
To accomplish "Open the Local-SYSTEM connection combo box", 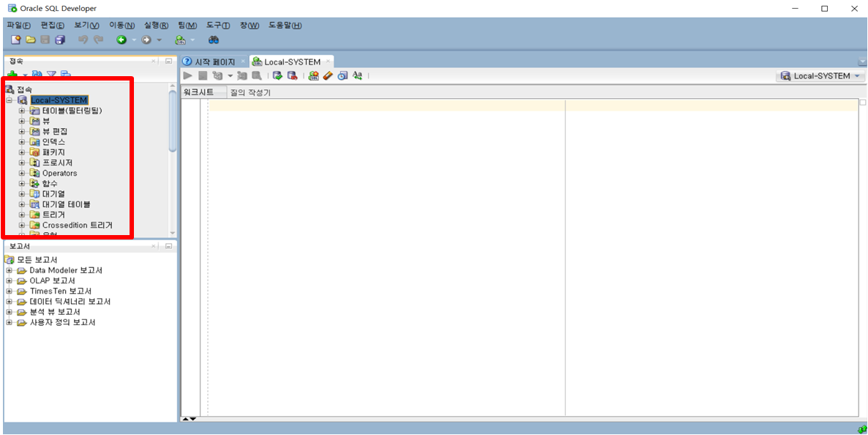I will click(x=820, y=76).
